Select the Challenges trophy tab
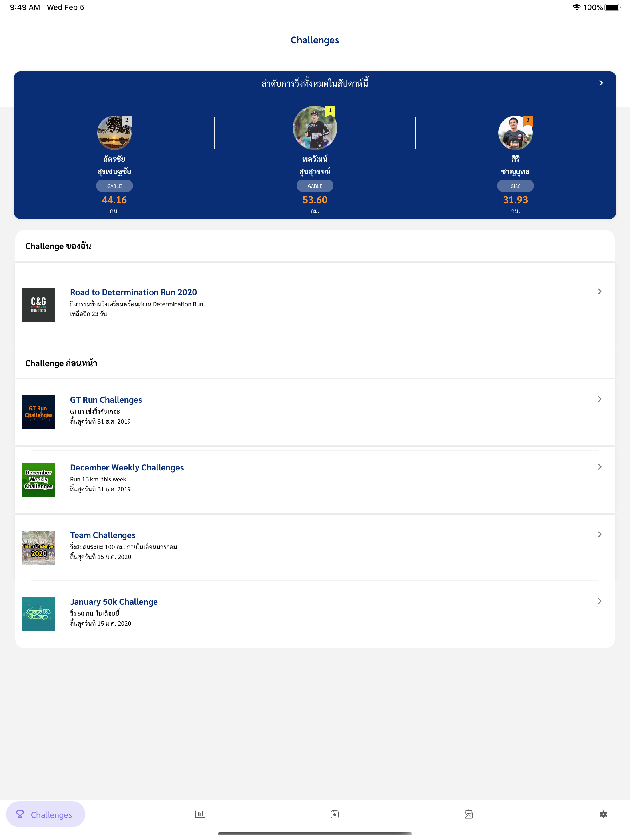Image resolution: width=630 pixels, height=840 pixels. pos(46,814)
